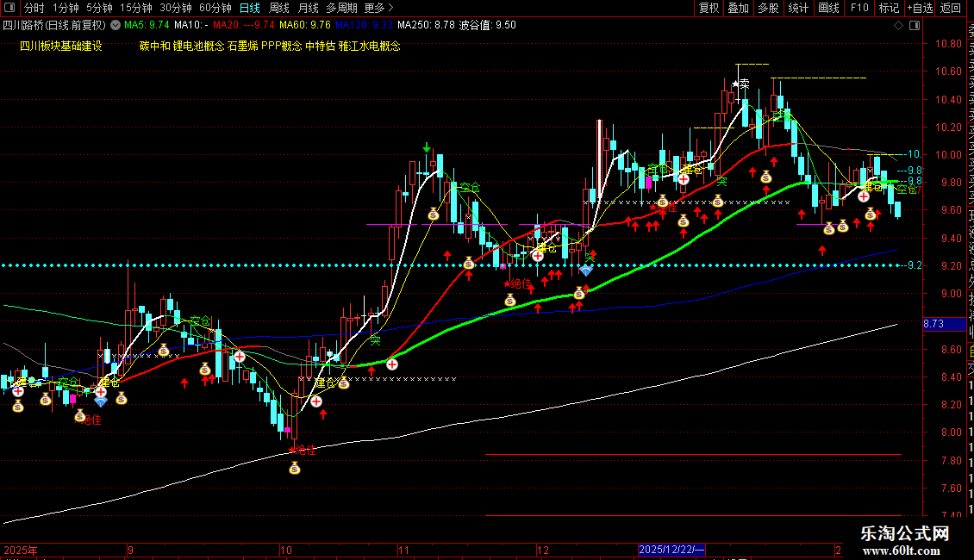Viewport: 974px width, 560px height.
Task: Add stock via +自选 button
Action: point(920,8)
